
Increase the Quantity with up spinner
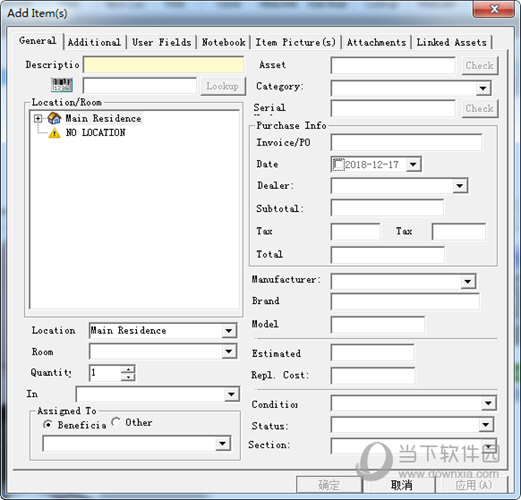click(x=128, y=369)
